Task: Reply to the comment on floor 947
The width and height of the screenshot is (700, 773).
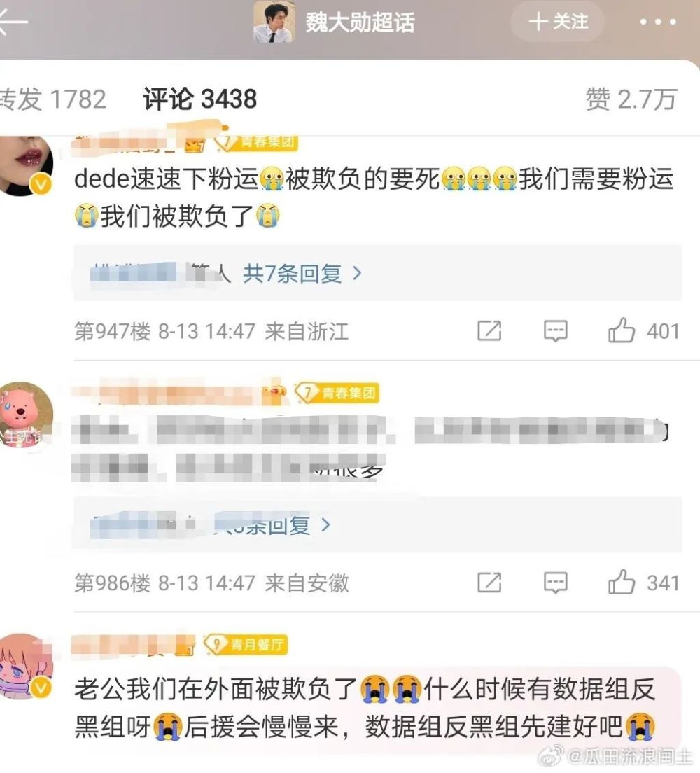Action: point(556,330)
